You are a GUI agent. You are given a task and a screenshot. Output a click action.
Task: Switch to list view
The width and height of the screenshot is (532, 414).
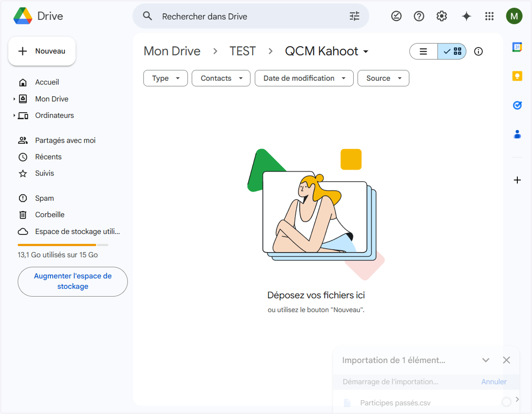tap(423, 51)
